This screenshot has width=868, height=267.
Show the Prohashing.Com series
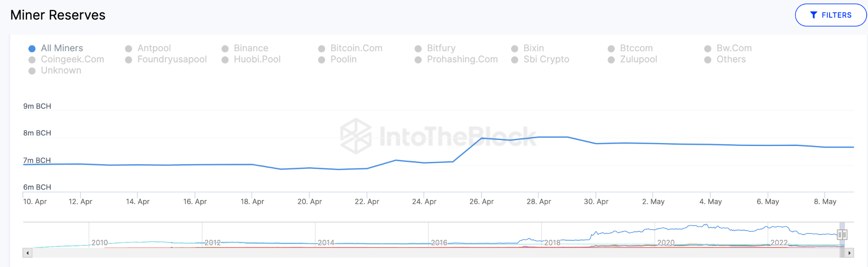click(x=462, y=60)
